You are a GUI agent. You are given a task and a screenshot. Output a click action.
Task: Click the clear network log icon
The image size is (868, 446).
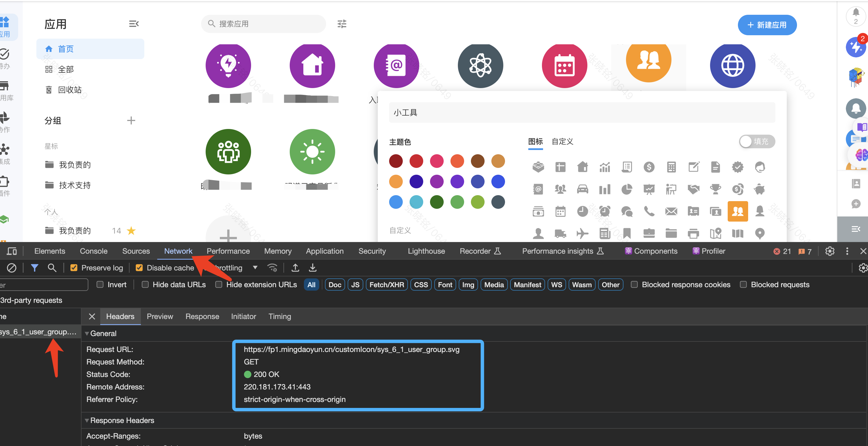point(11,268)
